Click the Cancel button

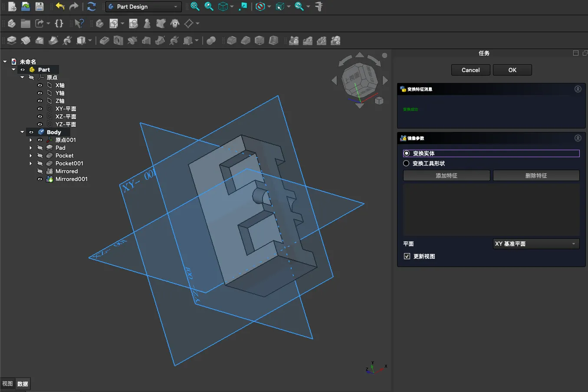click(470, 70)
